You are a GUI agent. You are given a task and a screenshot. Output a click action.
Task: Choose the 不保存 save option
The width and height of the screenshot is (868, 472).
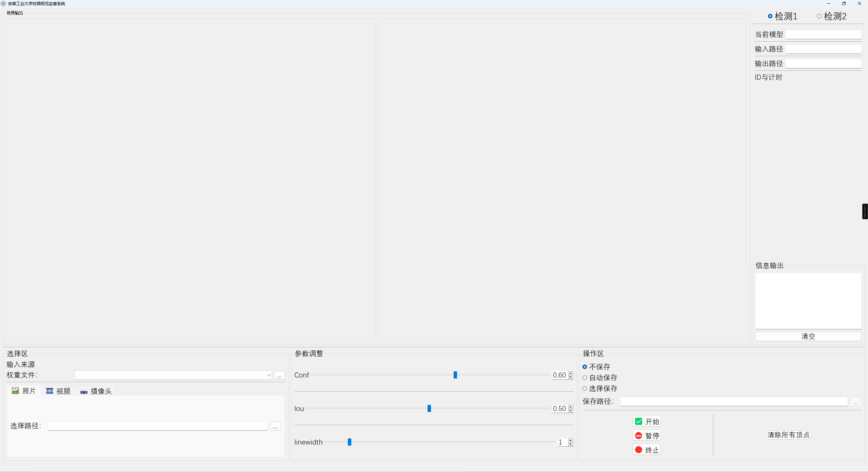(596, 367)
